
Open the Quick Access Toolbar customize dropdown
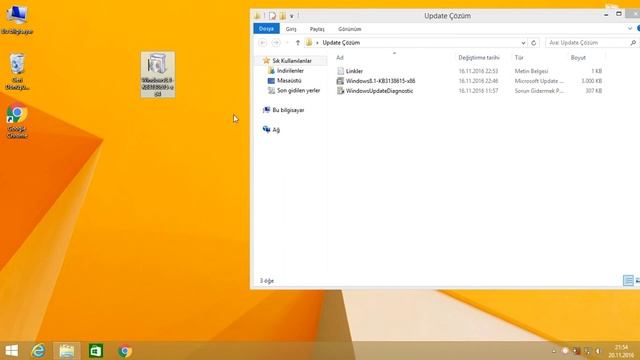291,16
